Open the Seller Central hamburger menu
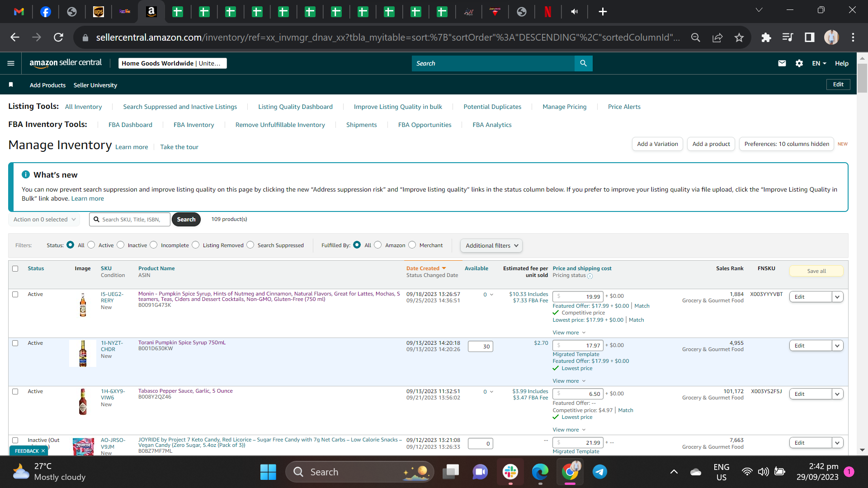The width and height of the screenshot is (868, 488). (11, 63)
